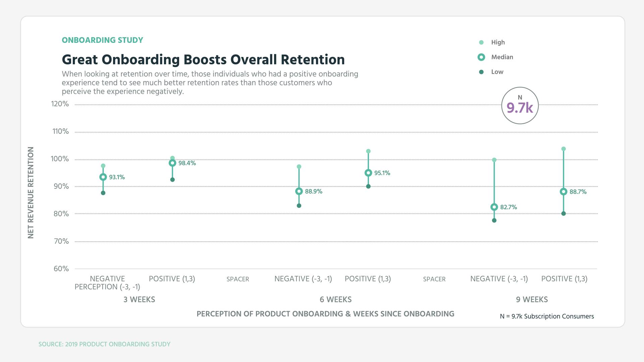Select the 93.1% median marker
This screenshot has width=644, height=362.
click(103, 176)
